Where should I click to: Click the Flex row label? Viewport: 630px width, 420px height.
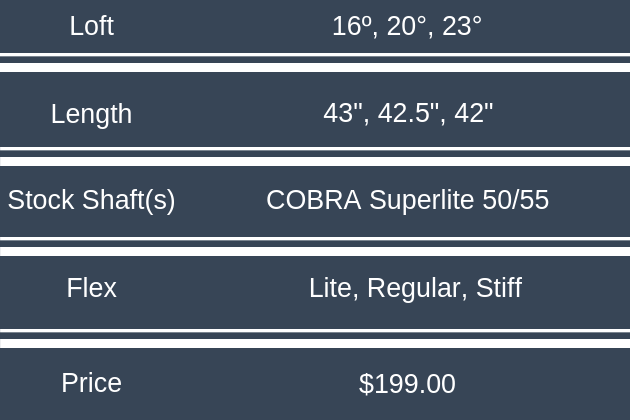91,288
